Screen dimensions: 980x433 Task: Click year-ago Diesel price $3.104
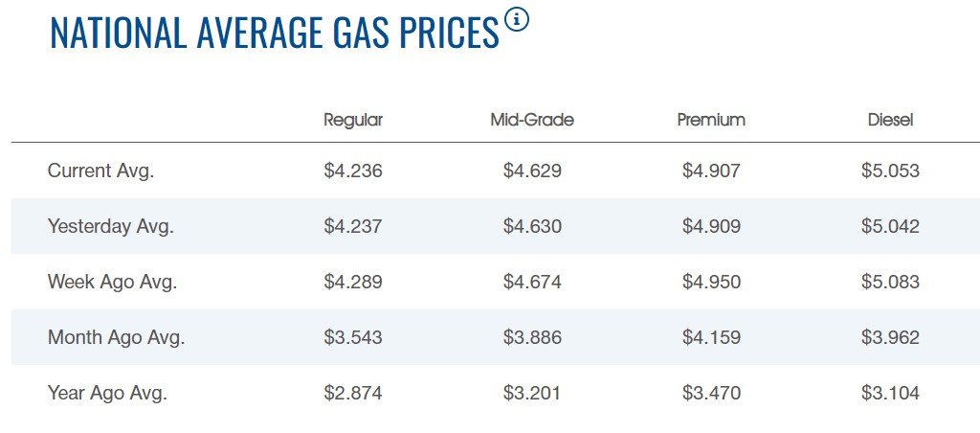(x=890, y=394)
